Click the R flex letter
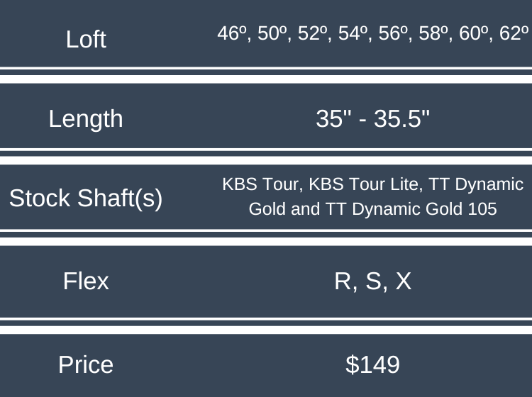The image size is (532, 397). pyautogui.click(x=343, y=281)
